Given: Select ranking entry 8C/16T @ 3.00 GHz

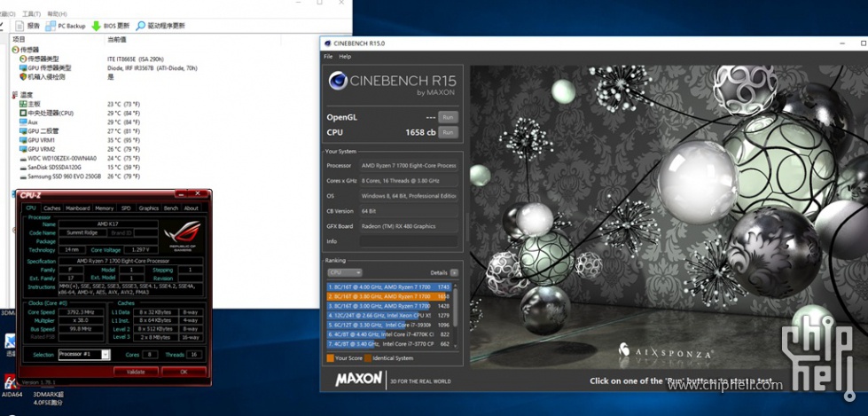Looking at the screenshot, I should click(x=389, y=306).
